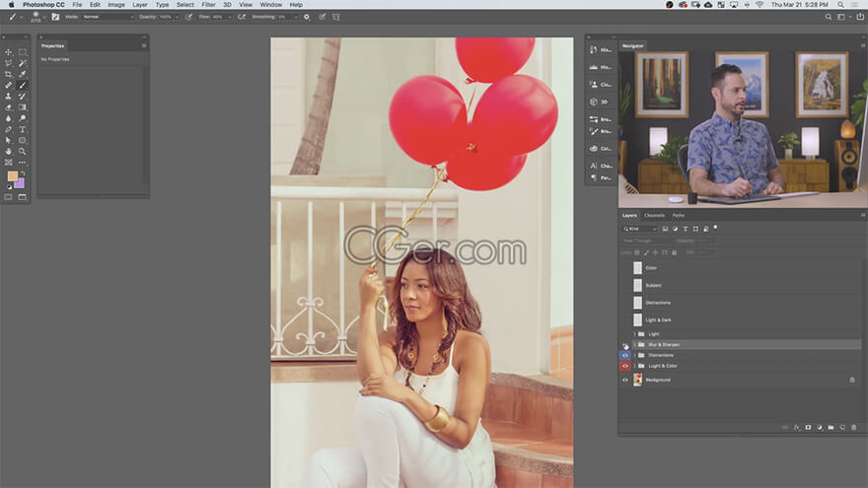
Task: Toggle Quick Mask mode
Action: click(8, 197)
